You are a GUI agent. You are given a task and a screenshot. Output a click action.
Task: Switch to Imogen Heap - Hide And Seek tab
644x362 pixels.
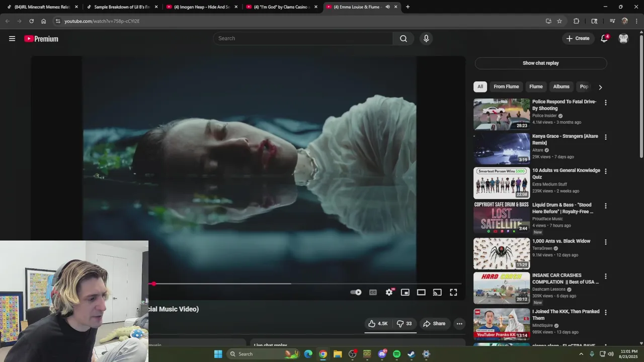coord(201,7)
